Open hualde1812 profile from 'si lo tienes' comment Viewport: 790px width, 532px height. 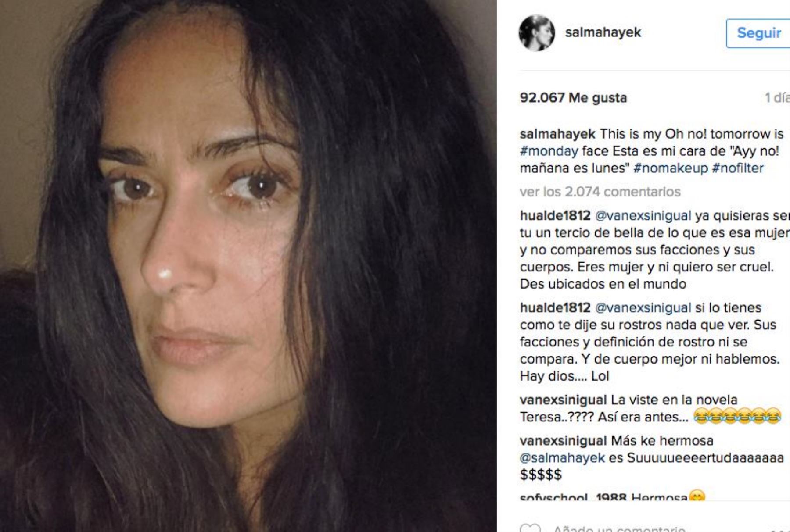coord(555,308)
